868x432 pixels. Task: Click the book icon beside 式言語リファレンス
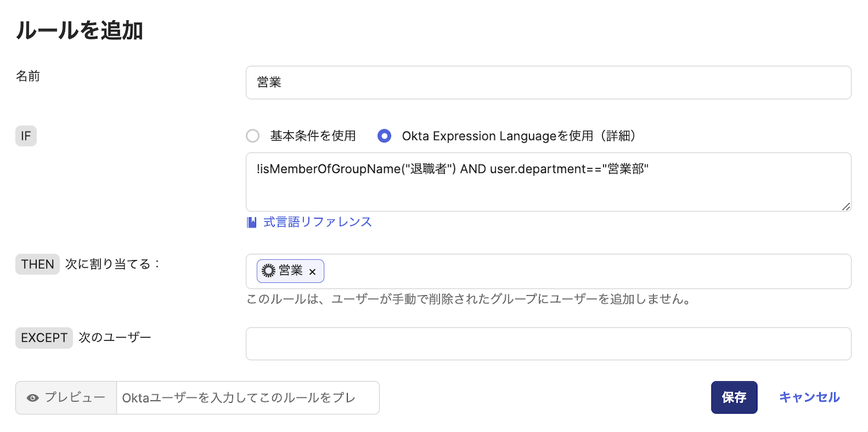point(251,222)
